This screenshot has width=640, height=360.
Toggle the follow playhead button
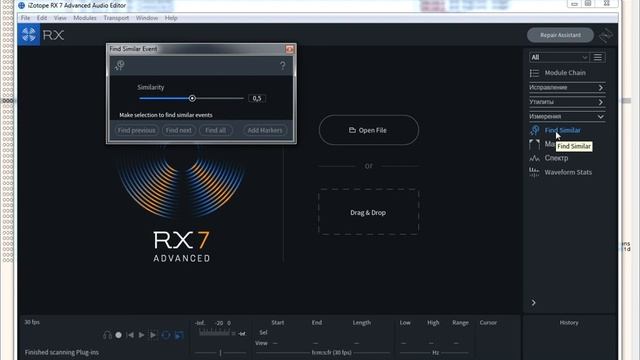click(179, 335)
